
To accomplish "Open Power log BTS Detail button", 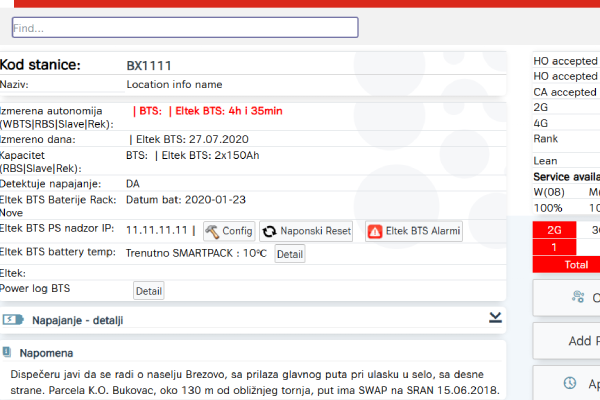I will (149, 291).
